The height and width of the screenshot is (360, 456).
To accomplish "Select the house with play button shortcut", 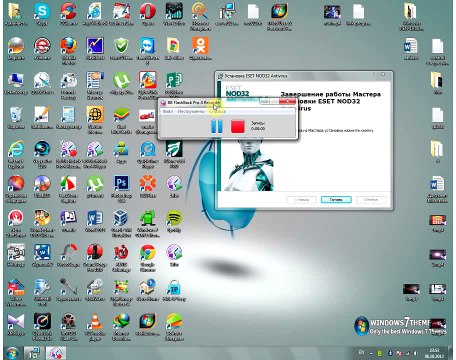I will [x=148, y=289].
